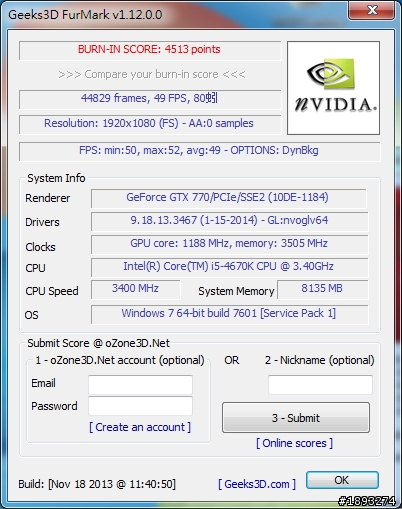Click the OS label

point(31,315)
